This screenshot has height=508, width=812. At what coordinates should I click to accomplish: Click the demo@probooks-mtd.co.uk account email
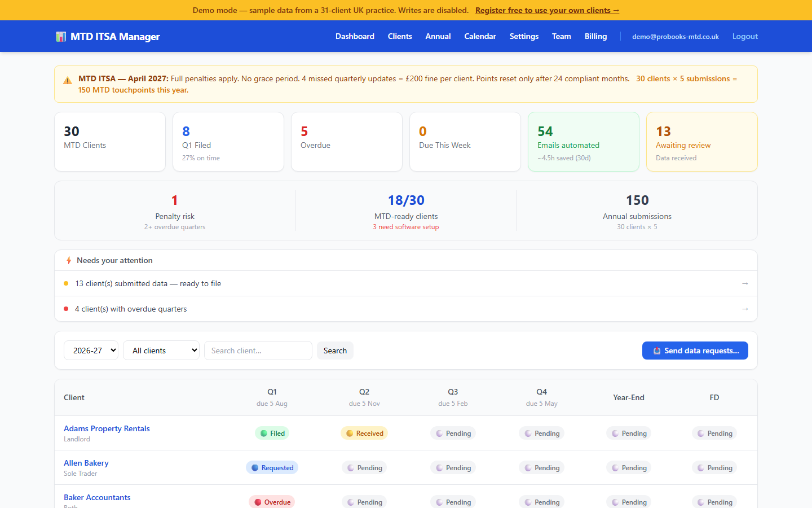pos(676,37)
